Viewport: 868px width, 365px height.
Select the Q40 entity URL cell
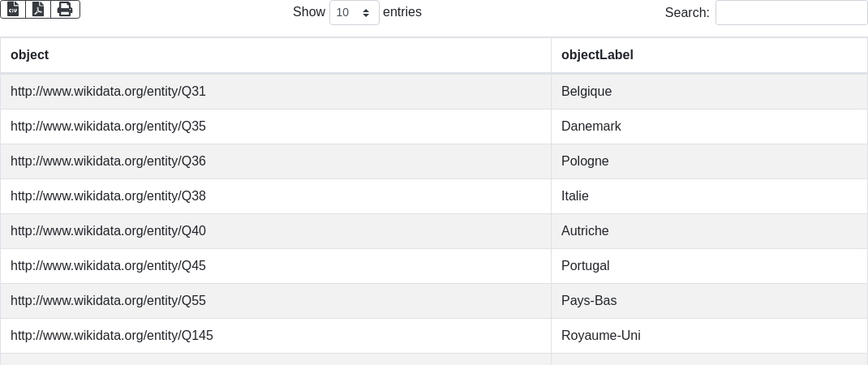[x=276, y=231]
